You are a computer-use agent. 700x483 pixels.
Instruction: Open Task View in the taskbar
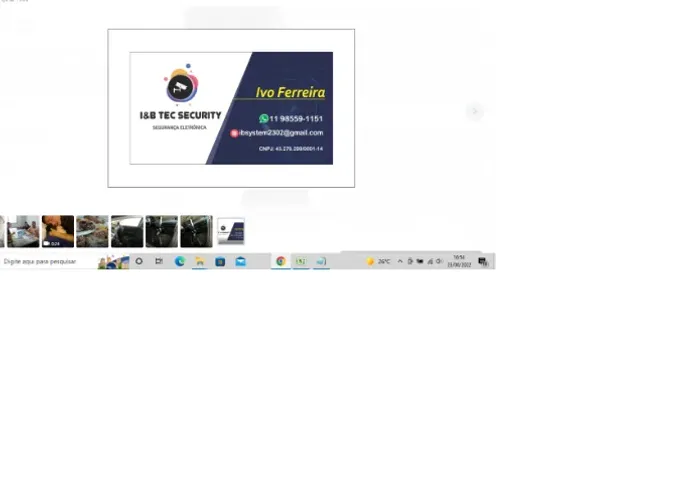tap(159, 261)
